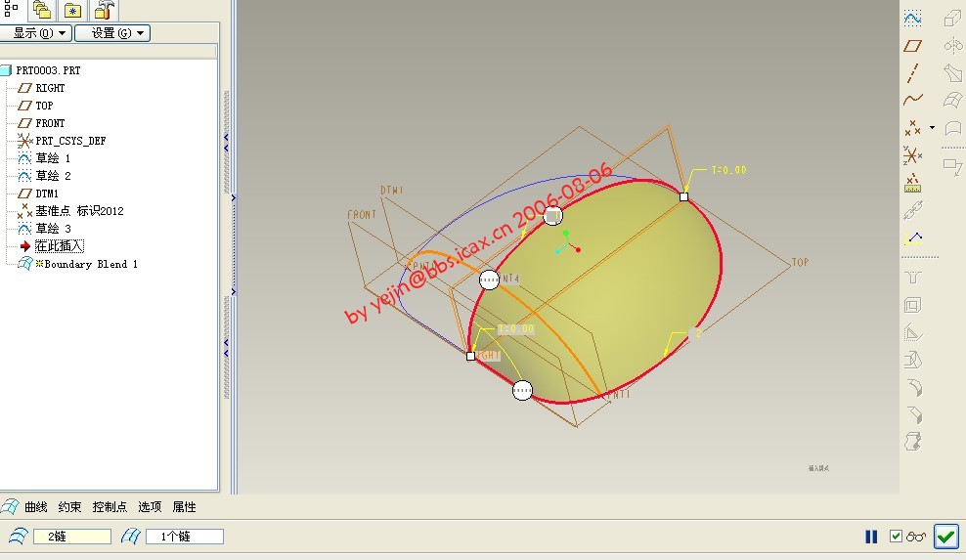The image size is (966, 560).
Task: Select the DTM1 datum plane tree item
Action: click(x=47, y=194)
